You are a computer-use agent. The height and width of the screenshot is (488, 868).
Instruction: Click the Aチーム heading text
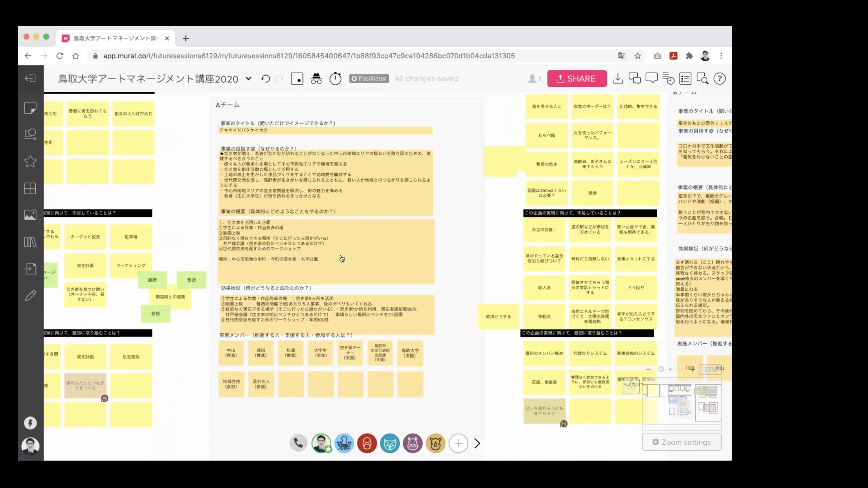tap(227, 105)
